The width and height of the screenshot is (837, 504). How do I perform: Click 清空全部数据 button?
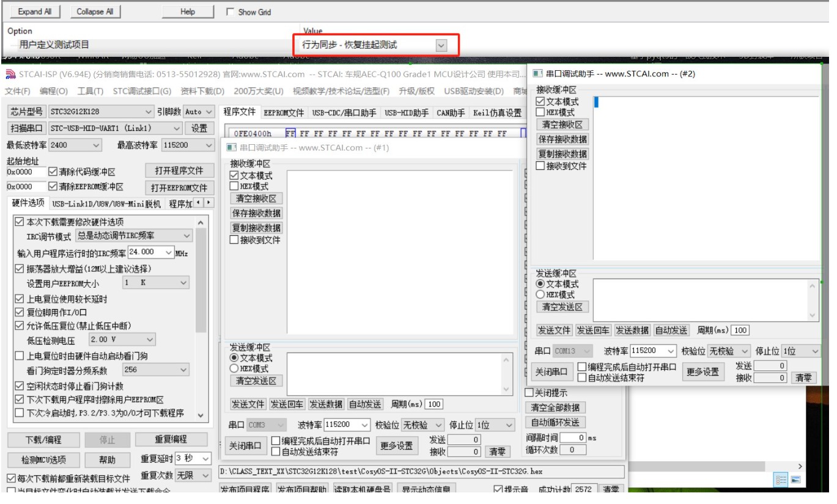(x=555, y=407)
